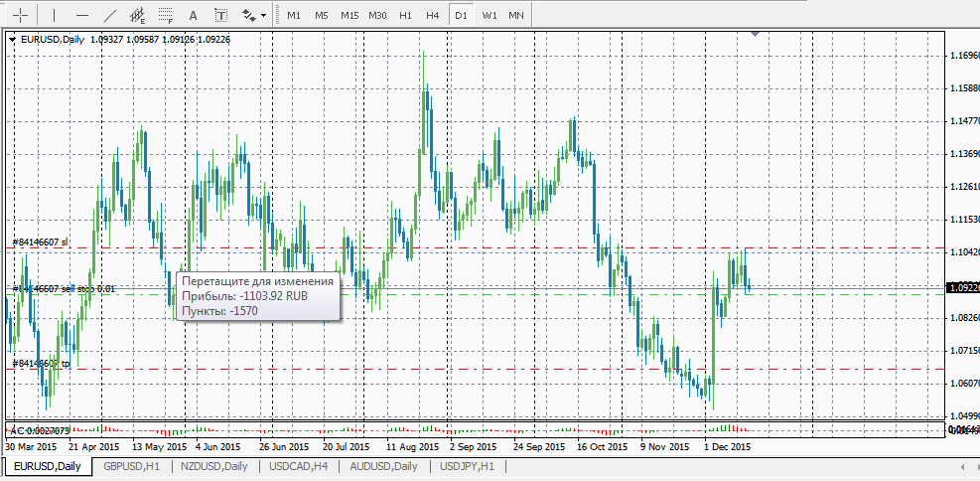Viewport: 980px width, 481px height.
Task: Select the Equidistant Channel tool
Action: [137, 15]
